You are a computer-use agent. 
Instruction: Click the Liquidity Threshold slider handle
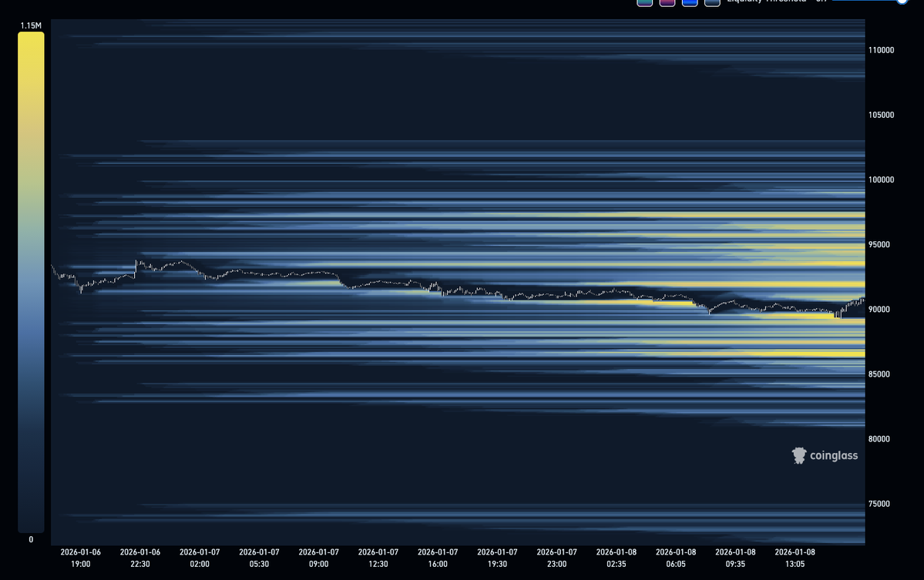pyautogui.click(x=902, y=2)
